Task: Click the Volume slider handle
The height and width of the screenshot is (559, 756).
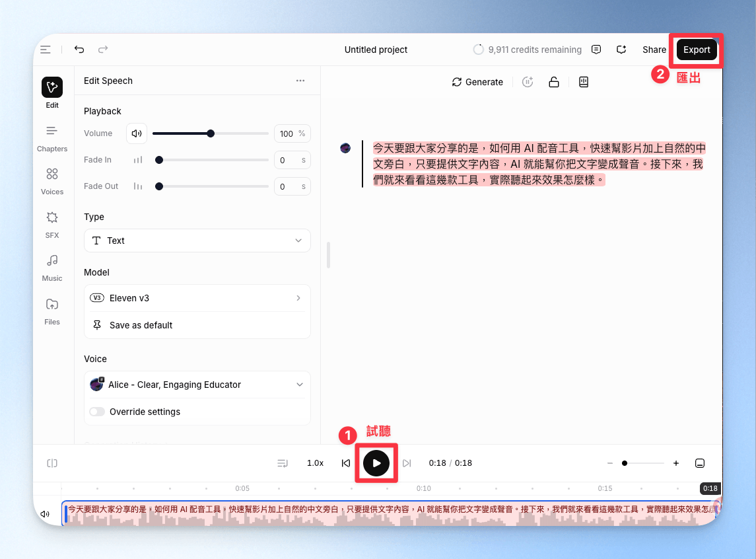Action: point(211,133)
